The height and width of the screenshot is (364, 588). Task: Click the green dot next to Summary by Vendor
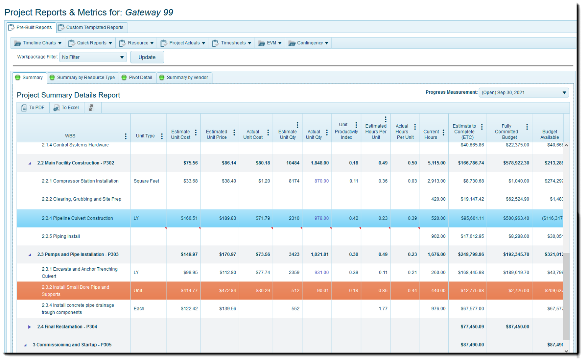point(162,78)
